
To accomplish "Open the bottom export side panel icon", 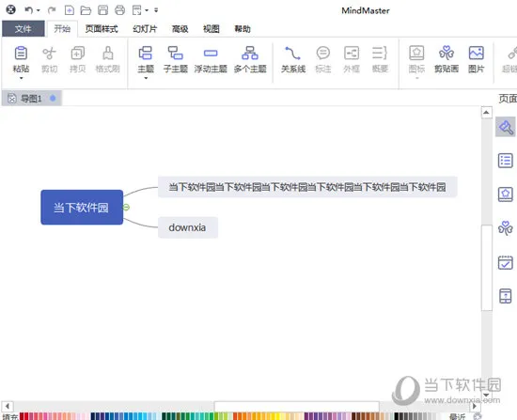I will coord(506,296).
